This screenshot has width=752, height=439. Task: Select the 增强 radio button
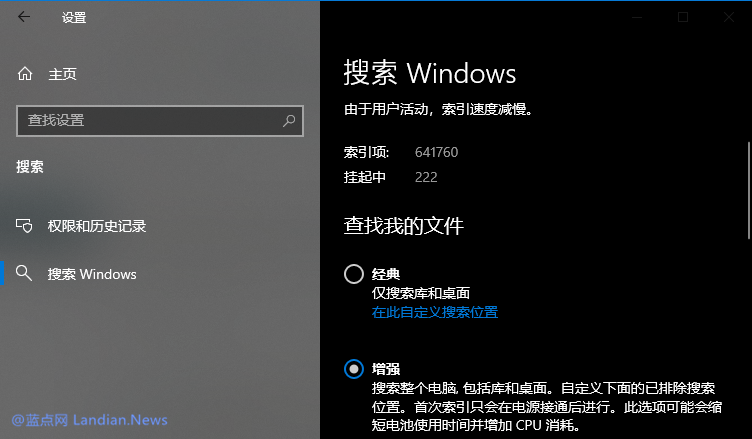pyautogui.click(x=354, y=369)
